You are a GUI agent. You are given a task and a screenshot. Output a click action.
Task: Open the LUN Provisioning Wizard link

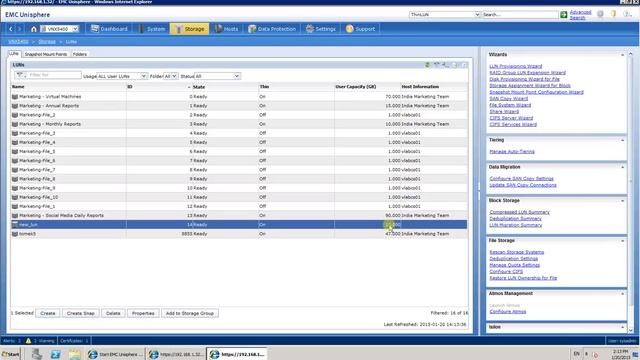[516, 66]
